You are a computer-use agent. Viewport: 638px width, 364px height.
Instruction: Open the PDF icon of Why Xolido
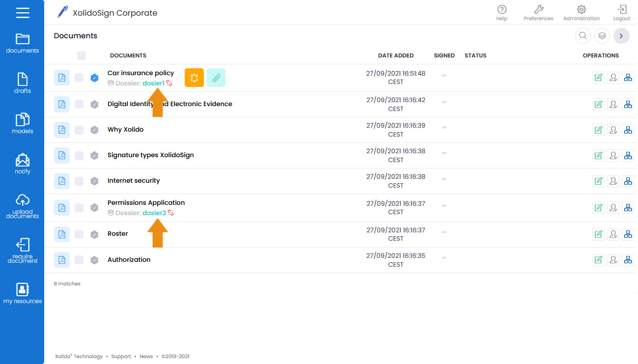[x=62, y=130]
